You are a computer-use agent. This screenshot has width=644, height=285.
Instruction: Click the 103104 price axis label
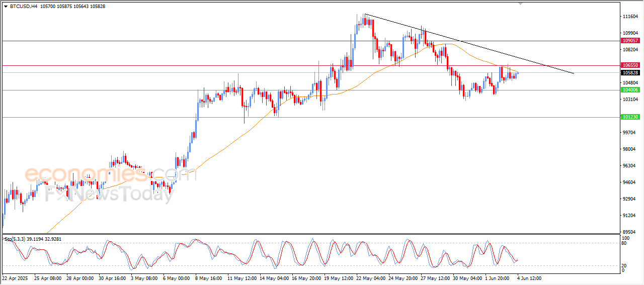tap(631, 100)
